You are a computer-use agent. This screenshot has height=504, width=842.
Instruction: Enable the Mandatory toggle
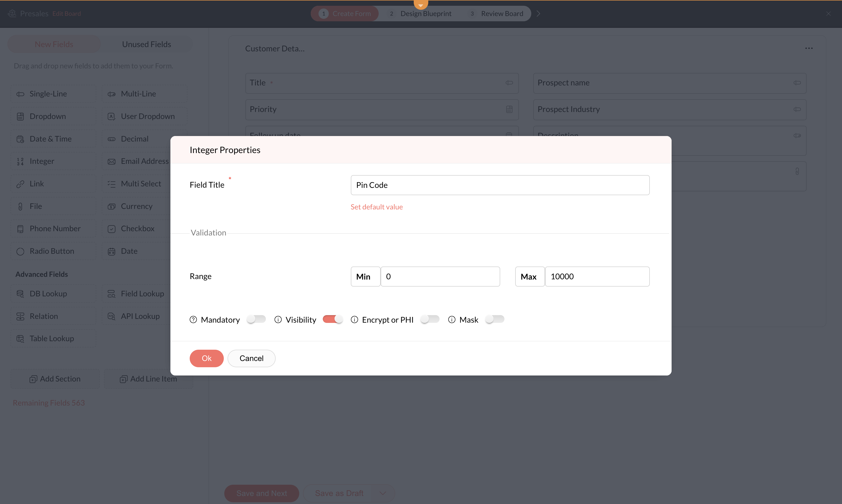(x=256, y=319)
